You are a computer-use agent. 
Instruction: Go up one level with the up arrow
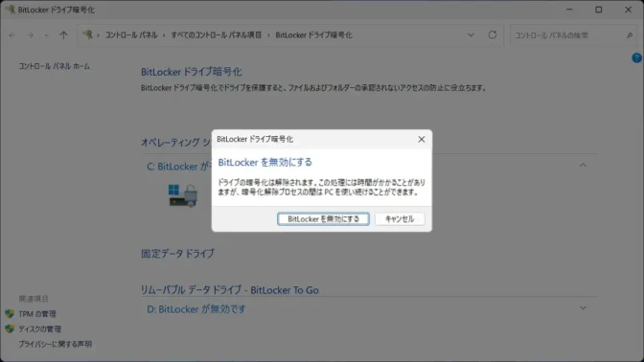coord(63,35)
